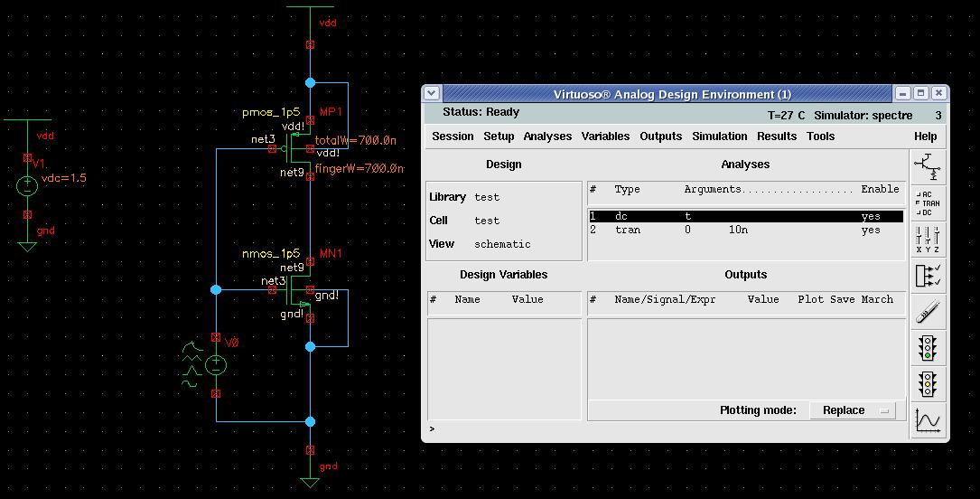Click the Edit Variables XYZ sliders icon
Screen dimensions: 980x499
point(927,239)
